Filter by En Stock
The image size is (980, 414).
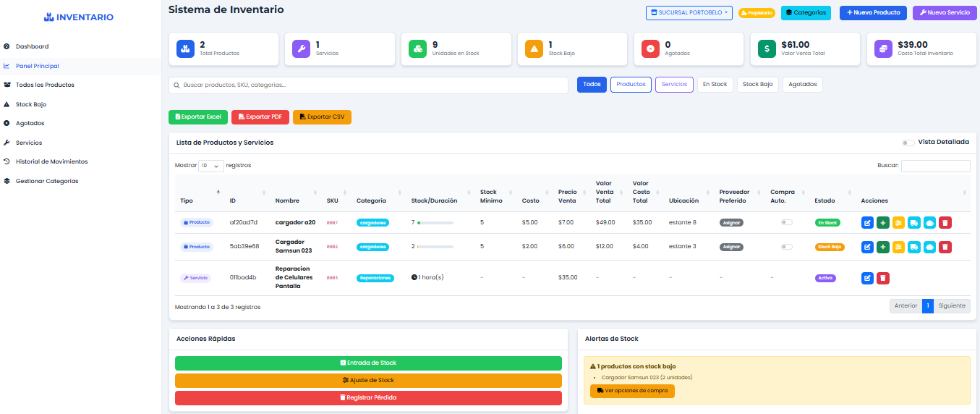click(715, 85)
